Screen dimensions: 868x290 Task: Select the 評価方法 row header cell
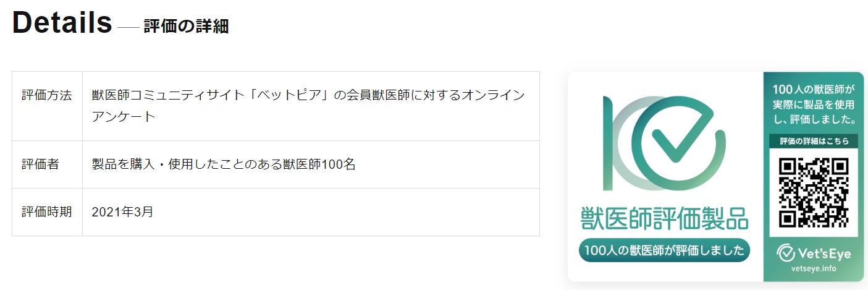(47, 106)
